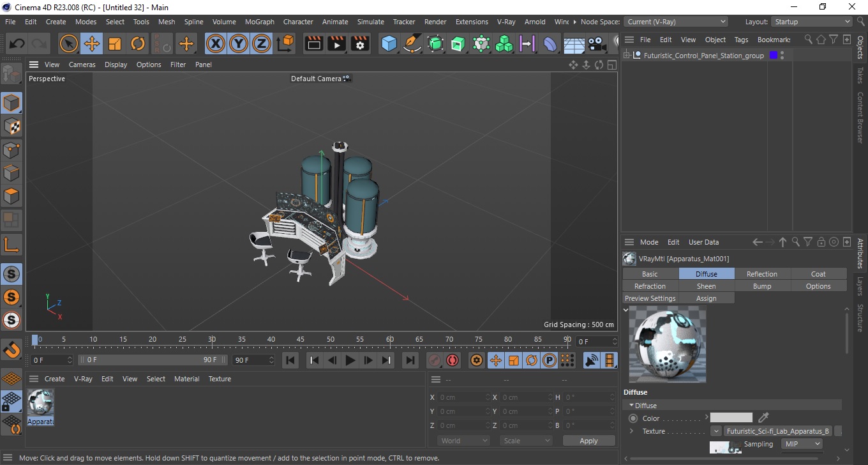Click the Apply coordinates button

[588, 441]
